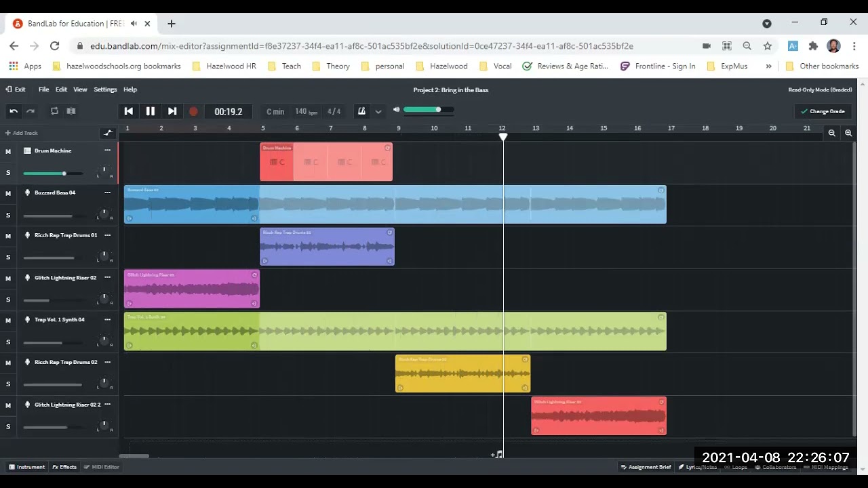Open a new browser tab
Screen dimensions: 868x488
pos(172,23)
